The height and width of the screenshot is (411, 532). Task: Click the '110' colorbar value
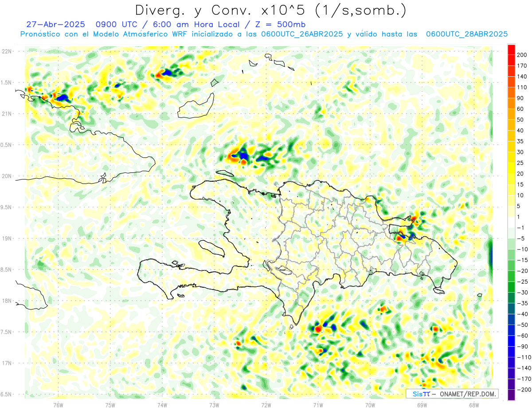pyautogui.click(x=523, y=87)
